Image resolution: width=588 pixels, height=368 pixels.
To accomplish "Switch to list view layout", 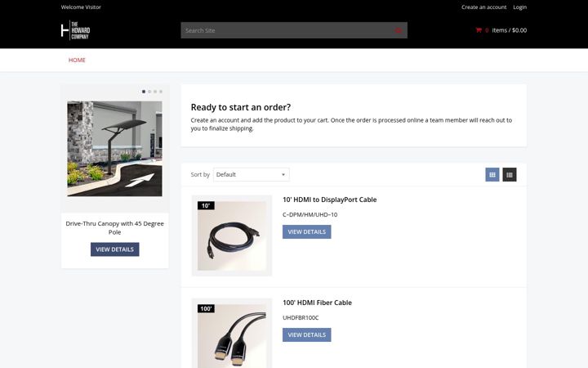I will [x=510, y=175].
